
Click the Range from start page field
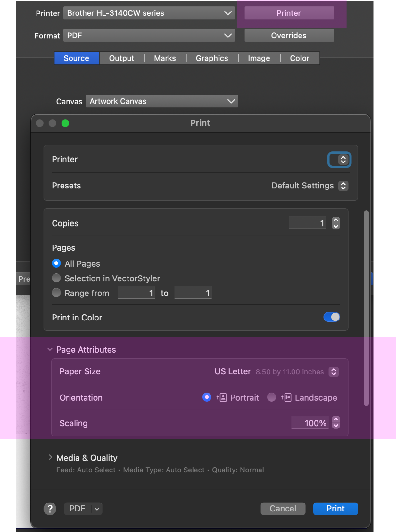[136, 293]
